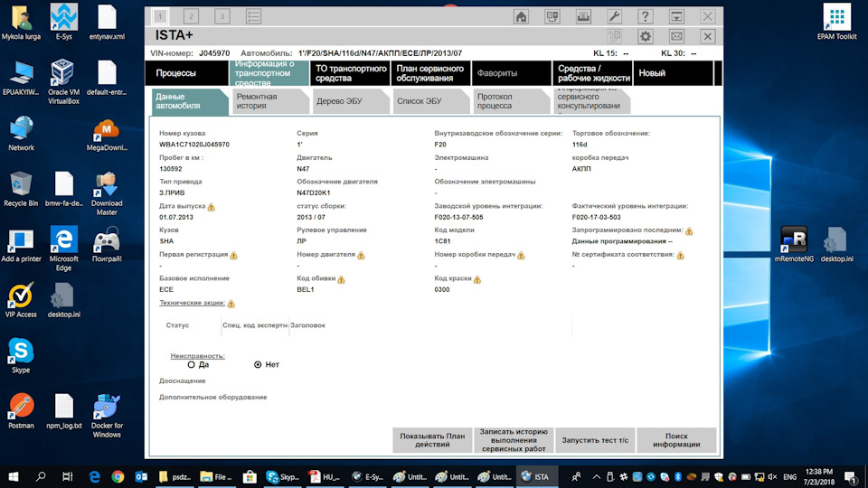Viewport: 868px width, 488px height.
Task: Click engine designation N47D20K1 value
Action: tap(314, 193)
